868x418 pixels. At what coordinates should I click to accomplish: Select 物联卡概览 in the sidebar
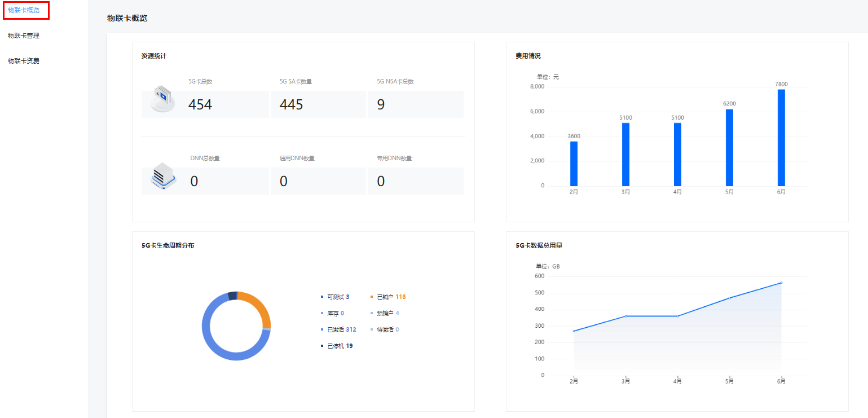coord(24,10)
